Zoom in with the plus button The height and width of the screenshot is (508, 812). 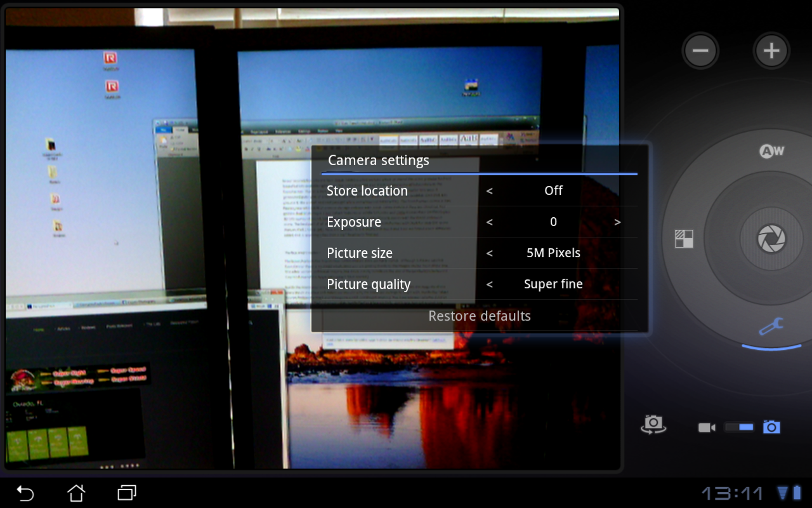click(771, 51)
